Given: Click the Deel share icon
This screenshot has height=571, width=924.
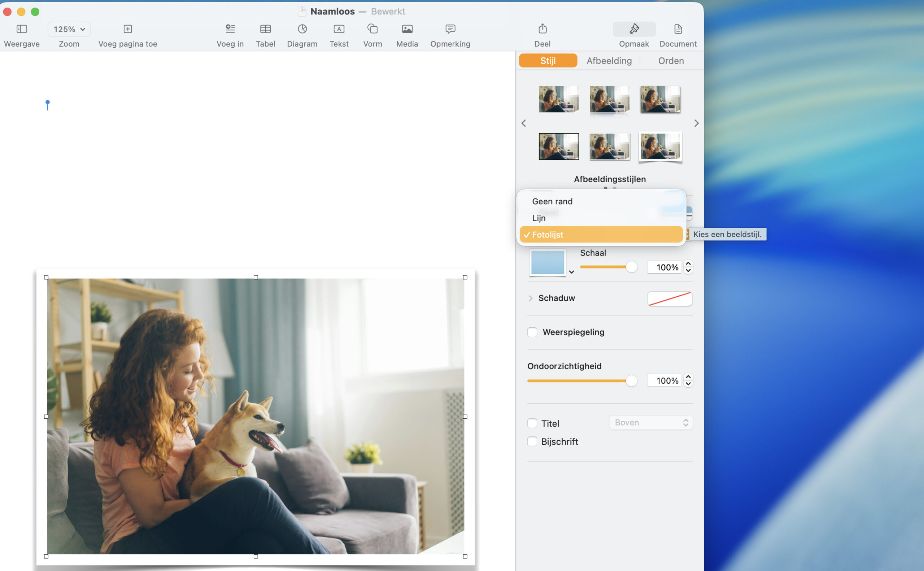Looking at the screenshot, I should [x=542, y=29].
